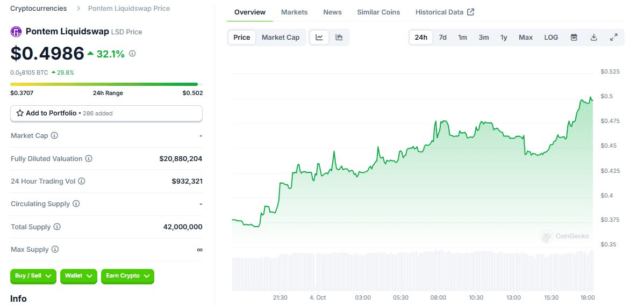Image resolution: width=644 pixels, height=306 pixels.
Task: Open the Overview tab
Action: pos(250,12)
